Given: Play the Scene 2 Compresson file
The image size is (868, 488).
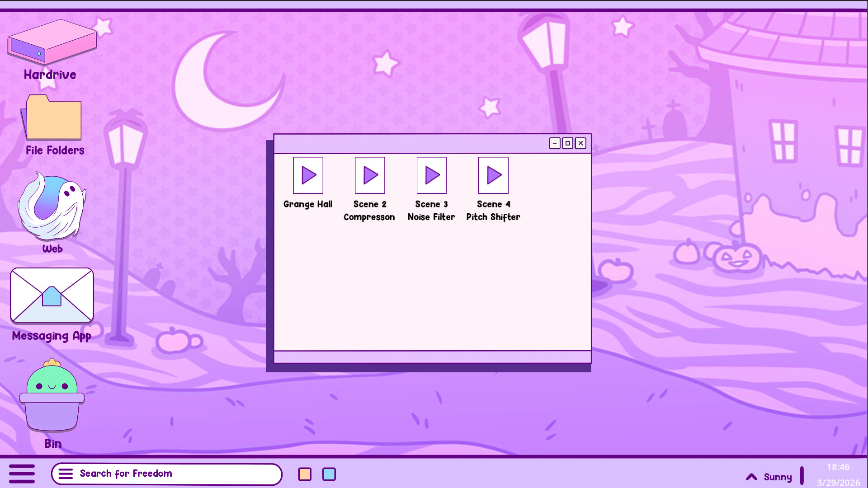Looking at the screenshot, I should point(370,175).
